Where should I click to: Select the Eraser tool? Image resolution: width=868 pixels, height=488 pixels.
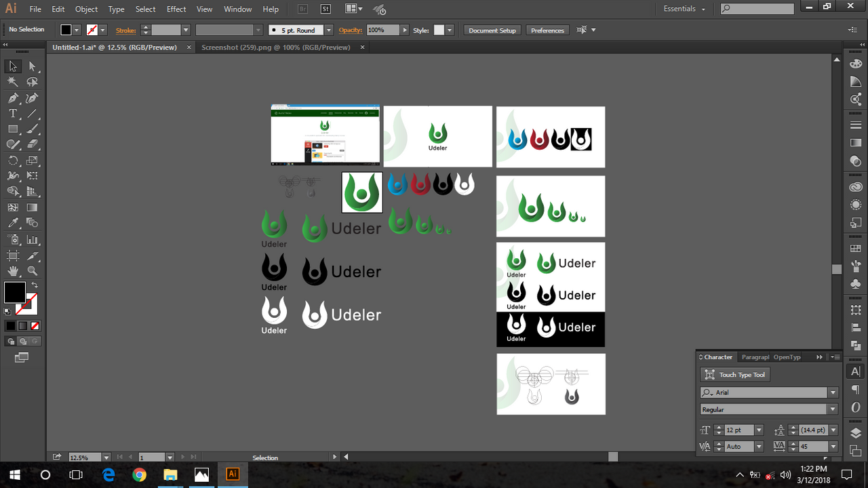32,144
